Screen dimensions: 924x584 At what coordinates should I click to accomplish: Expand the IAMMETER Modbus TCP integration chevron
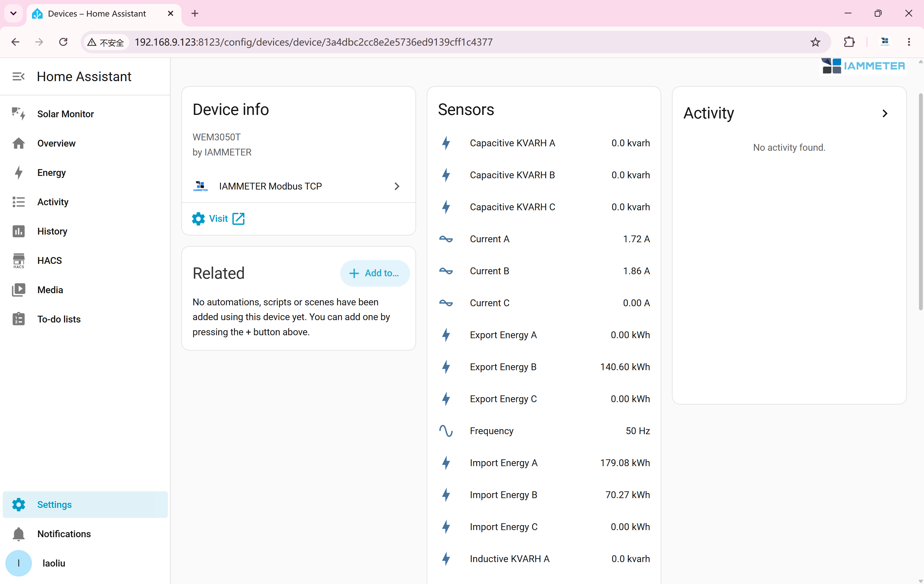[397, 186]
